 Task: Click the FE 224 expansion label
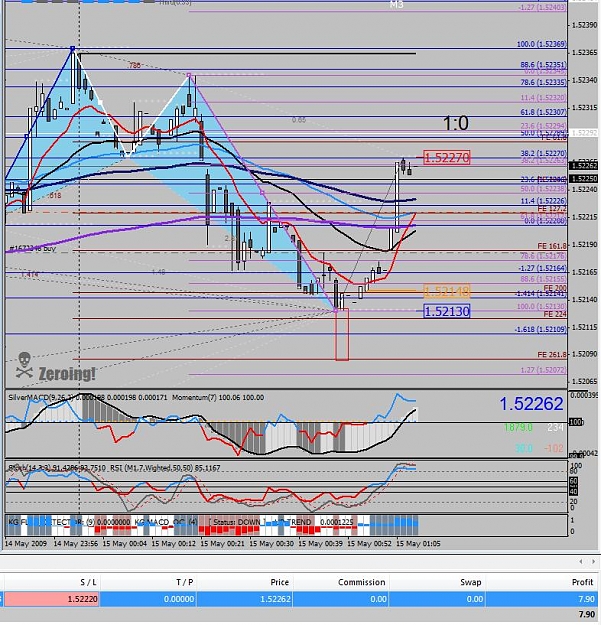(555, 314)
